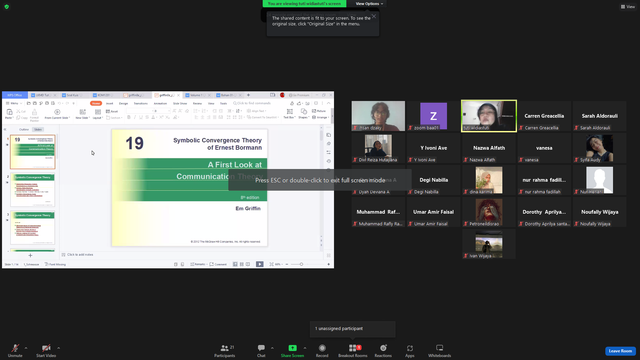
Task: Open the View Options dropdown
Action: tap(369, 4)
